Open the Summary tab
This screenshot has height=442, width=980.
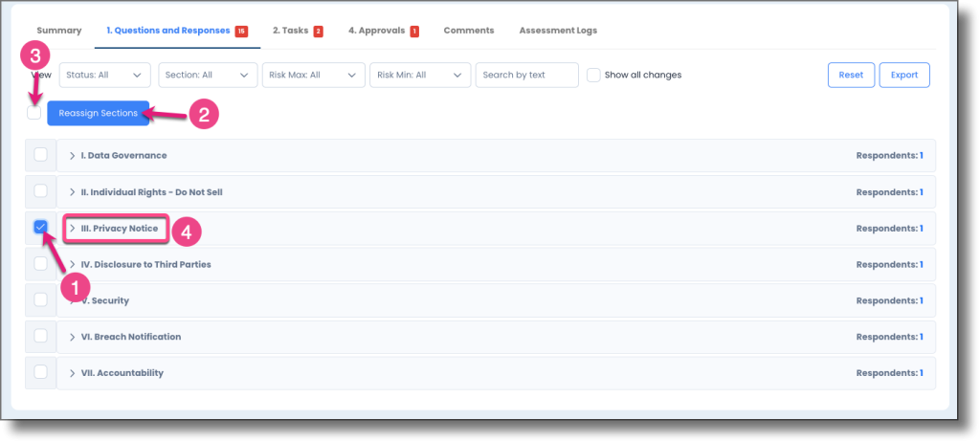[x=58, y=30]
